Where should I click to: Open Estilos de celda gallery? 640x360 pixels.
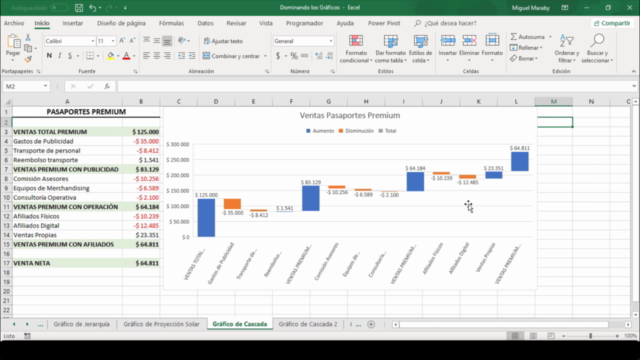[x=420, y=49]
